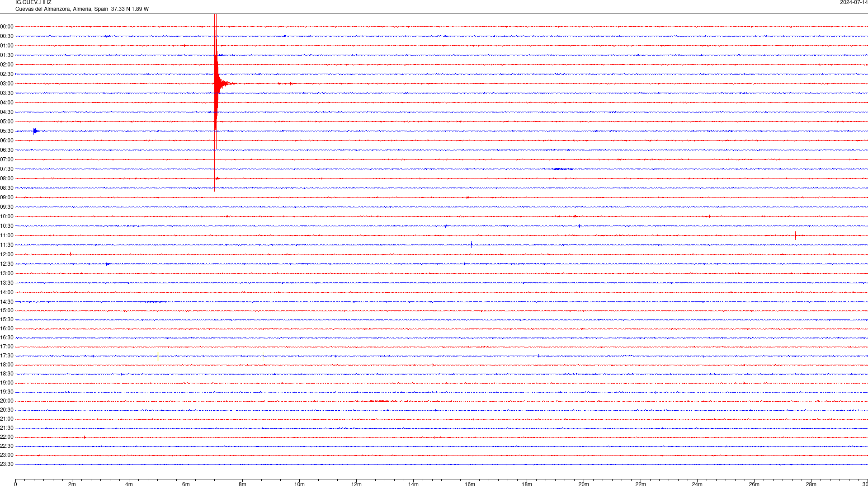Click the 28m tick label on the time axis
The height and width of the screenshot is (488, 868).
(x=811, y=484)
